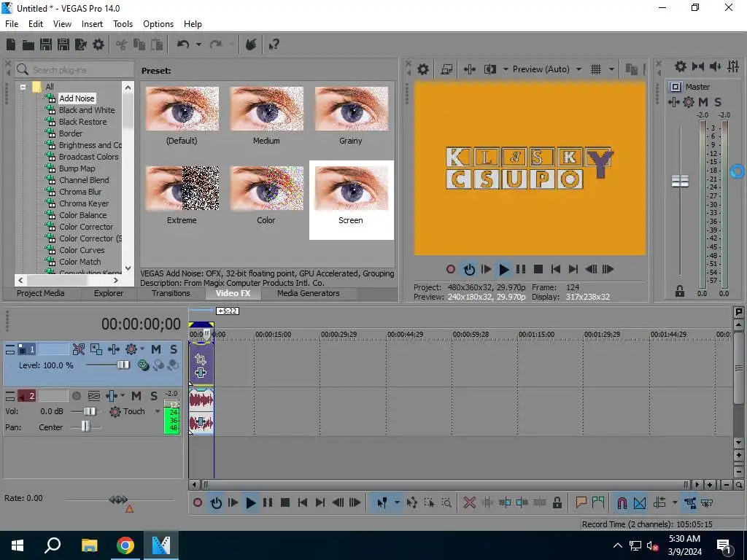Select Chroma Keyer in plug-in list
This screenshot has height=560, width=747.
coord(84,203)
